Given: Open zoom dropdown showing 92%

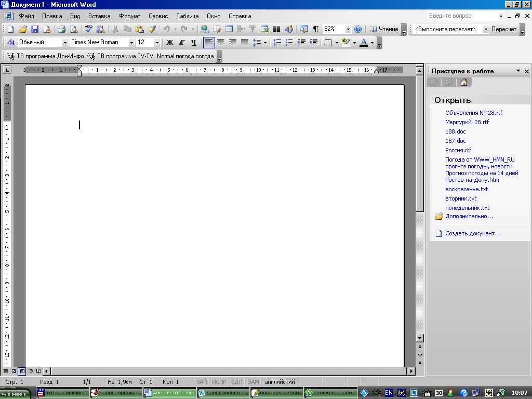Looking at the screenshot, I should coord(348,29).
